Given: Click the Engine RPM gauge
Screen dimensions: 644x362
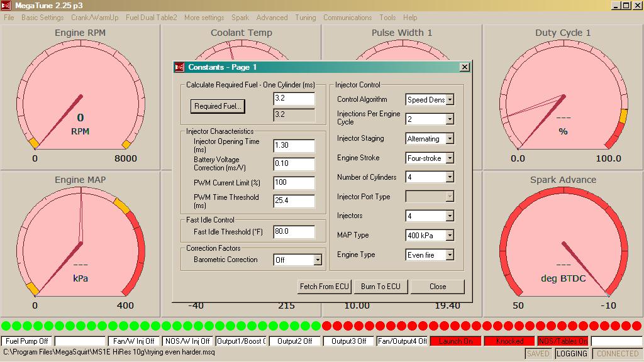Looking at the screenshot, I should 80,97.
